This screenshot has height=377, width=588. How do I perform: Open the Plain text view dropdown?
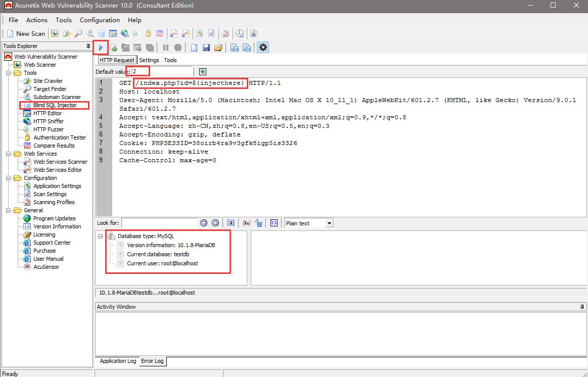coord(329,223)
